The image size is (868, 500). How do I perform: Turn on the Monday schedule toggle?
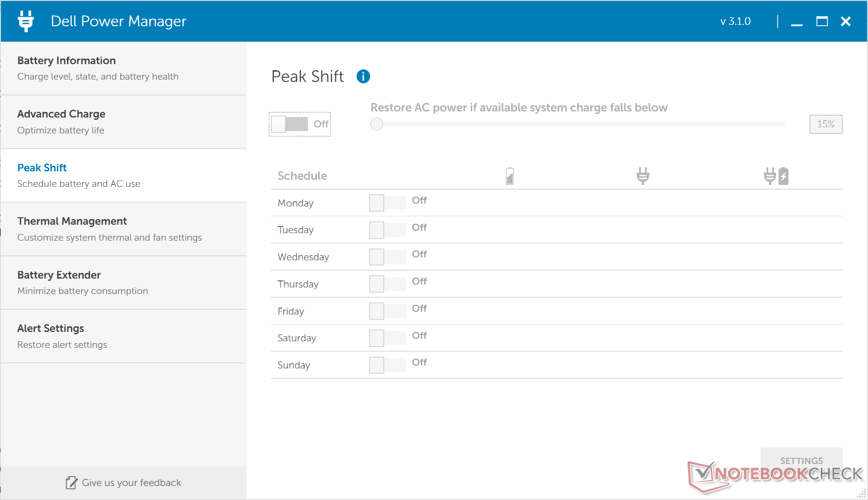tap(387, 203)
